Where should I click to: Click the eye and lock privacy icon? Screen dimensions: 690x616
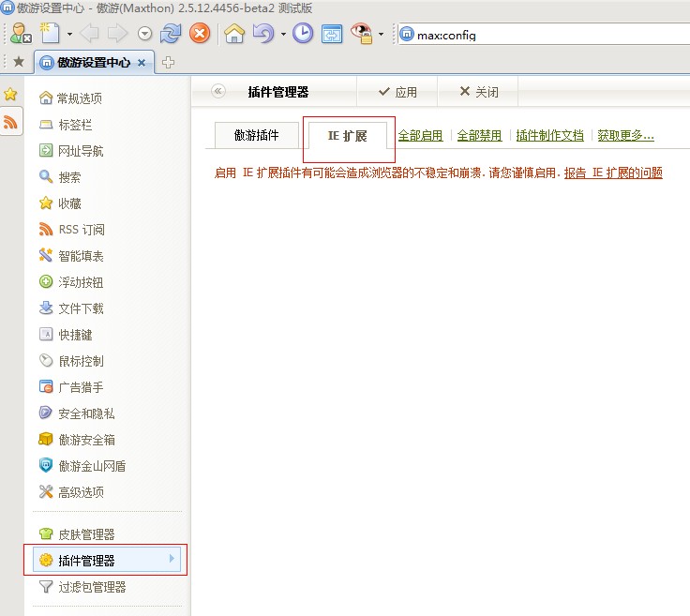pyautogui.click(x=362, y=34)
